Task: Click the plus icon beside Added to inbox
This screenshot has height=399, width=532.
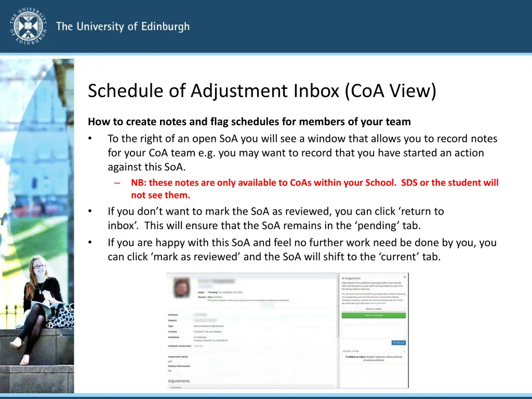Action: [347, 356]
